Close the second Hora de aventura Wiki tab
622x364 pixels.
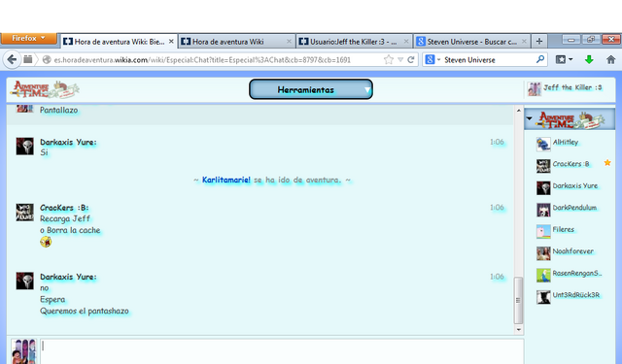[289, 41]
